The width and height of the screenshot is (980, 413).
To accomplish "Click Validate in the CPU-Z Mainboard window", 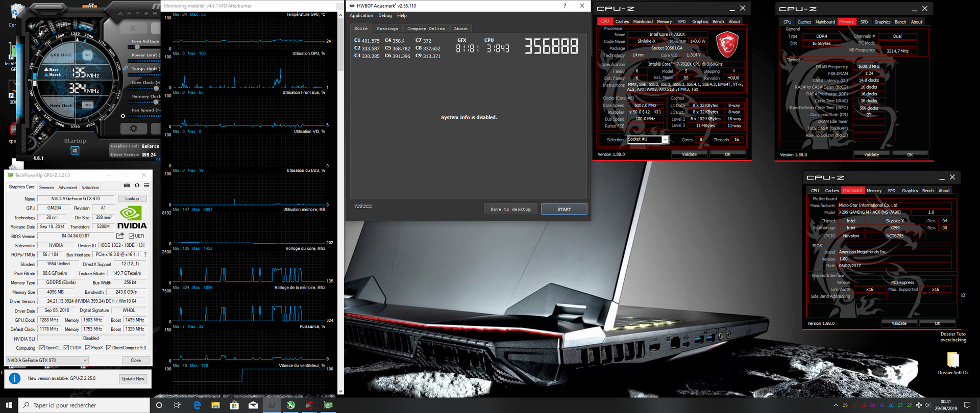I will click(899, 323).
